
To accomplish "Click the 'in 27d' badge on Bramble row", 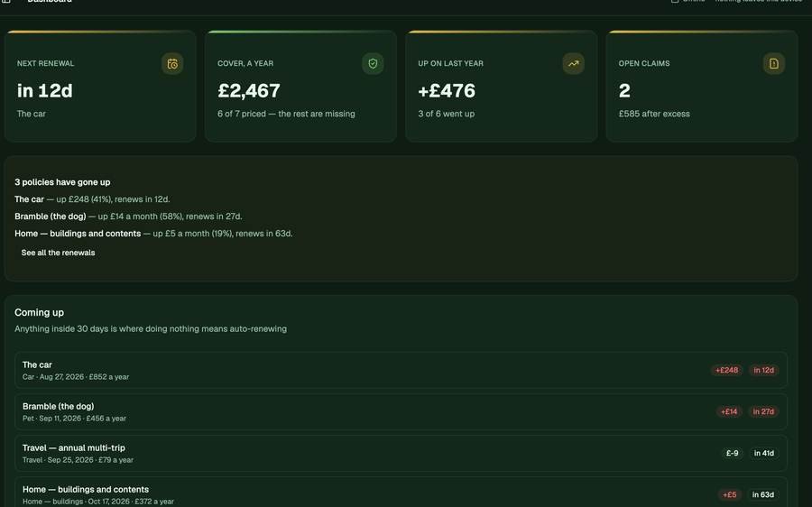I will [x=763, y=411].
